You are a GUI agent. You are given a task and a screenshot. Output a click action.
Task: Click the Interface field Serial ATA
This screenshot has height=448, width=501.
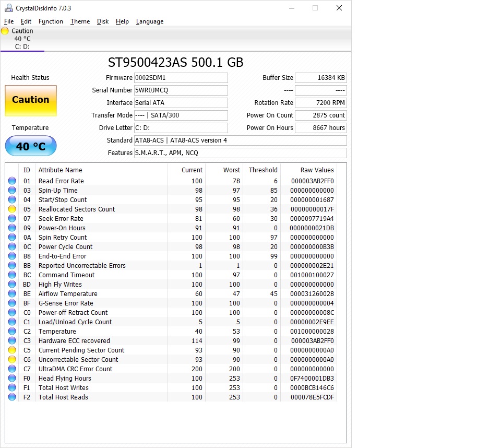coord(181,103)
